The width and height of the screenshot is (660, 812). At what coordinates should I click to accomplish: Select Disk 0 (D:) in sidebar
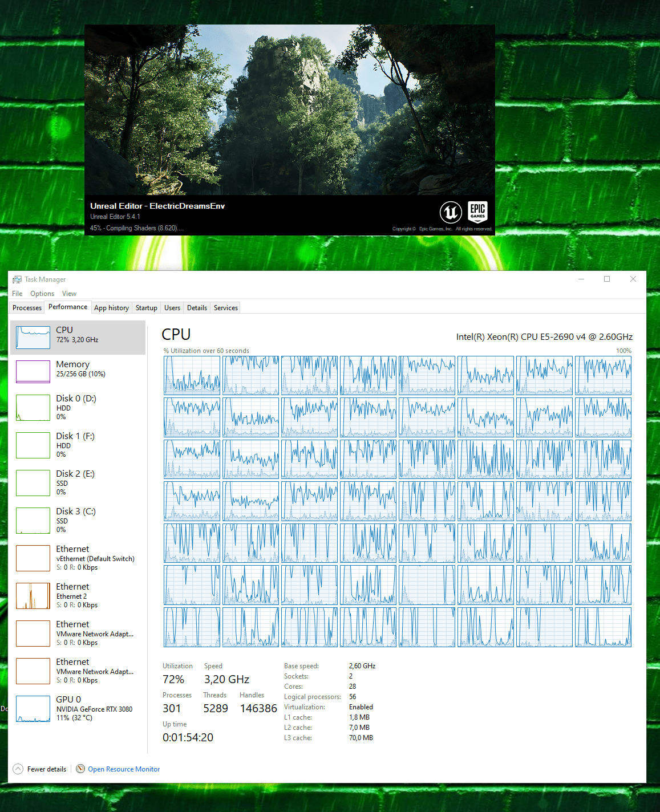click(78, 408)
